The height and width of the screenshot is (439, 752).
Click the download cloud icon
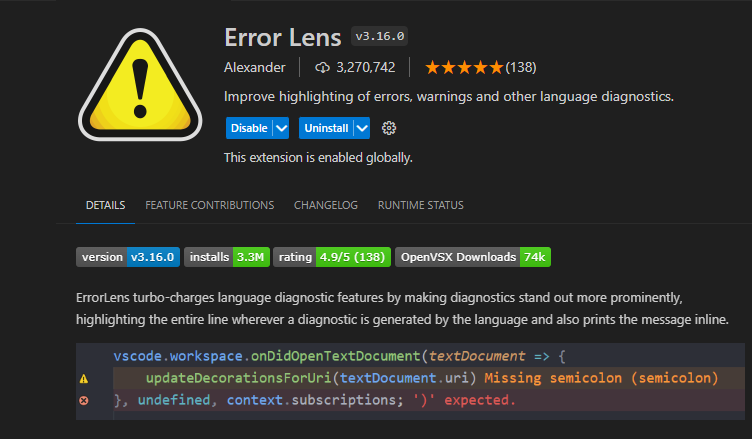pos(322,68)
